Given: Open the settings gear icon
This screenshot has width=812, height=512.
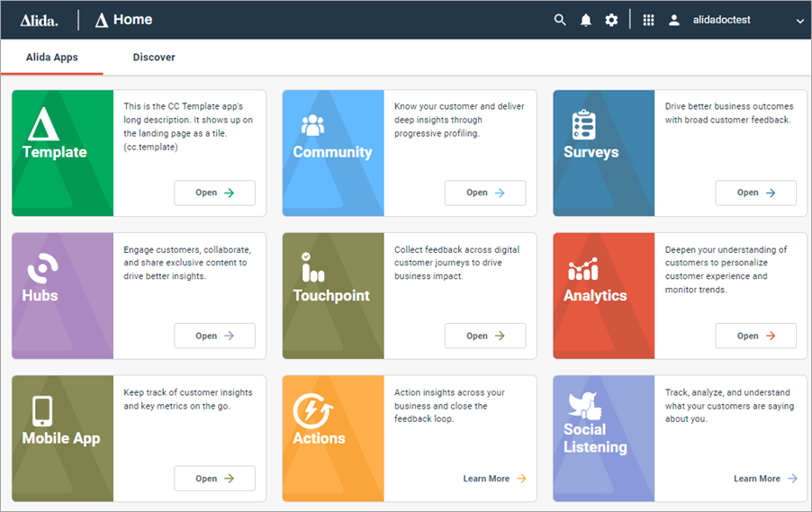Looking at the screenshot, I should (x=611, y=20).
